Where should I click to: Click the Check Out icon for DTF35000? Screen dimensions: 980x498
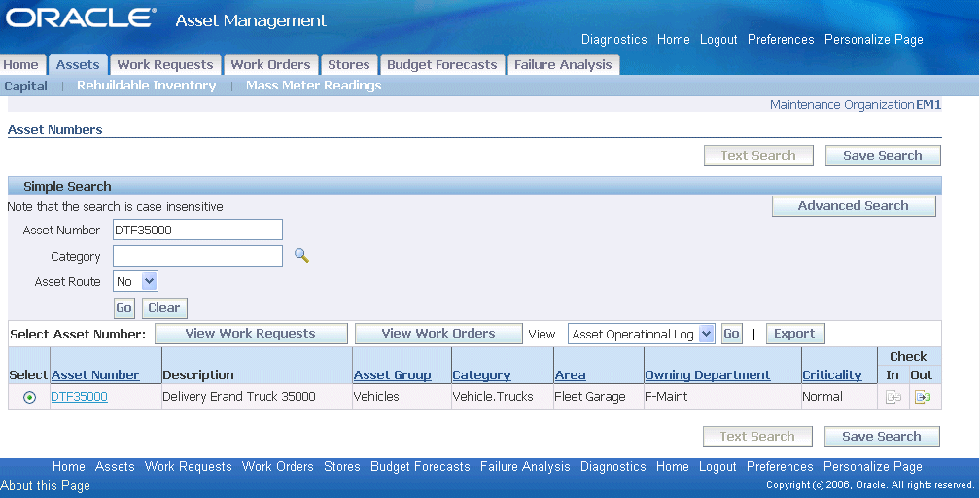pyautogui.click(x=923, y=397)
